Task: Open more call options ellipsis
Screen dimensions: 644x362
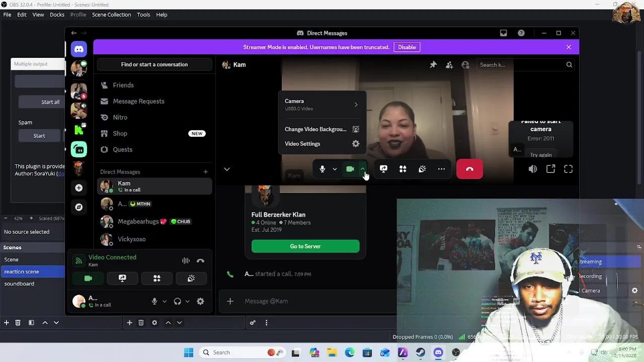Action: point(441,169)
